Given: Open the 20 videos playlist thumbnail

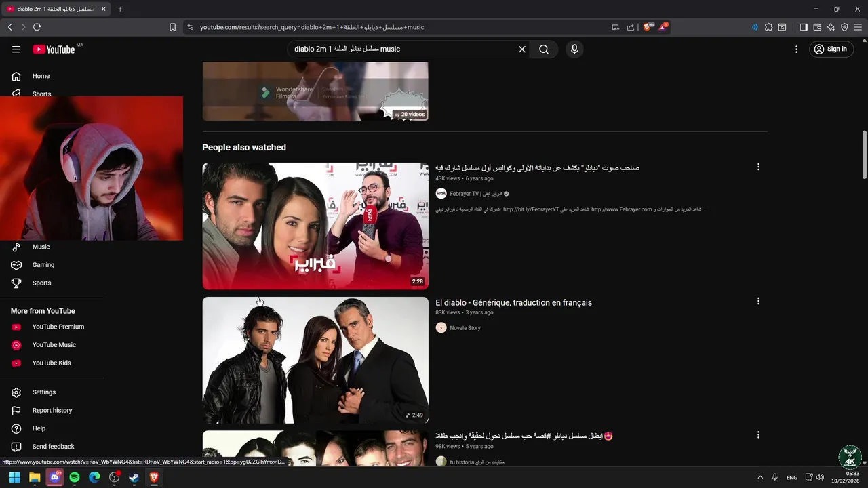Looking at the screenshot, I should tap(315, 91).
